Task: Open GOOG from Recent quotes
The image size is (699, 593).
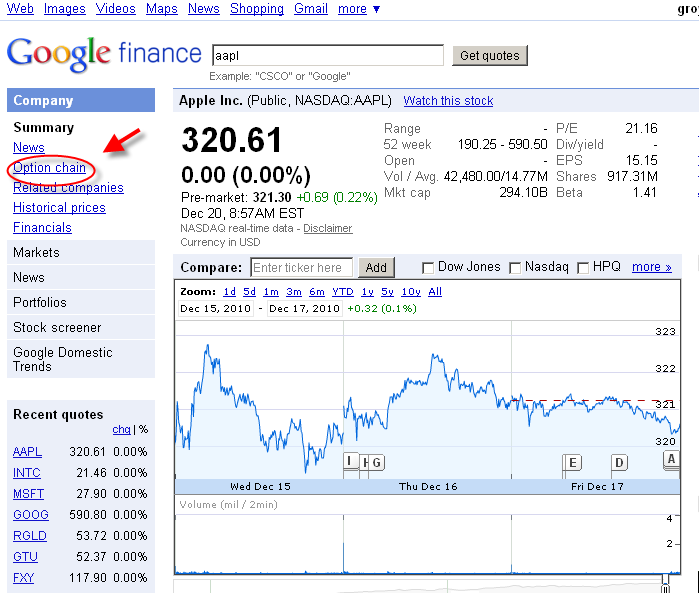Action: pos(30,515)
